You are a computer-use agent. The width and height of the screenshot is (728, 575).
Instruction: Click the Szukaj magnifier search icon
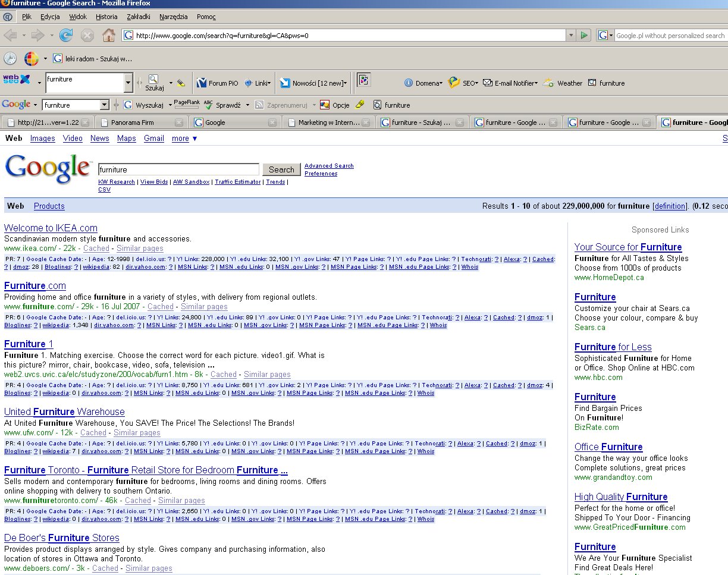click(x=154, y=83)
